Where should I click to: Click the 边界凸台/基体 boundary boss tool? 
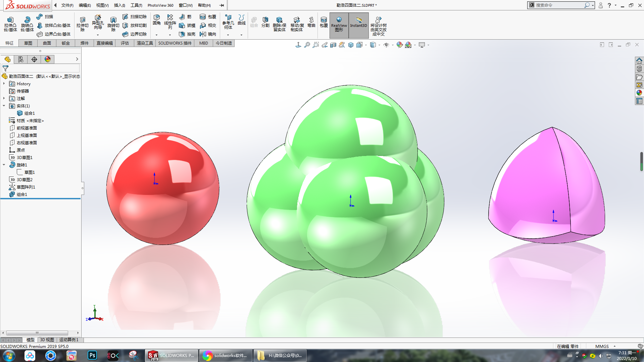pyautogui.click(x=54, y=34)
